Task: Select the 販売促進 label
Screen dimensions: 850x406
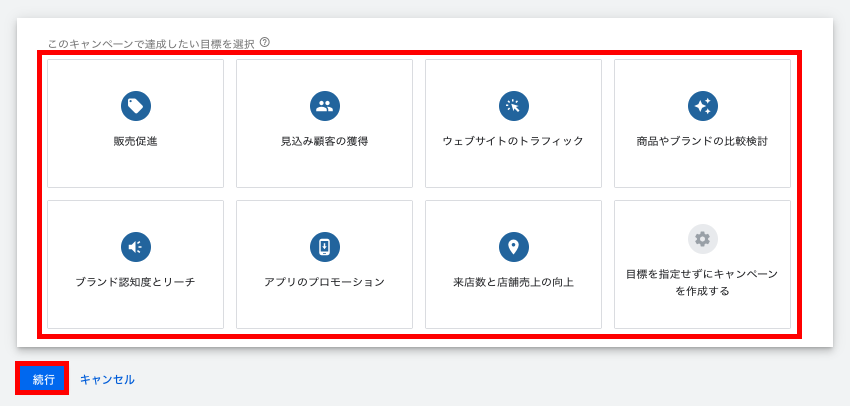Action: tap(135, 141)
